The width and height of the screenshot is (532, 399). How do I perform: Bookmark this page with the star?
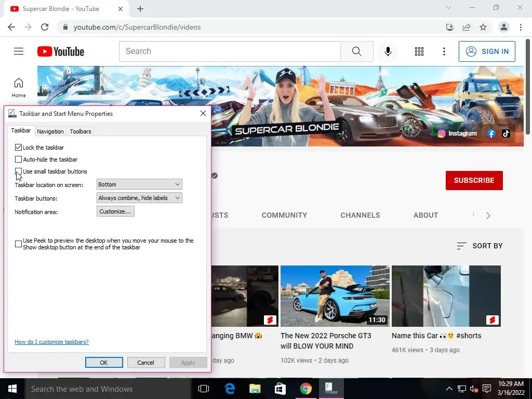click(x=483, y=27)
